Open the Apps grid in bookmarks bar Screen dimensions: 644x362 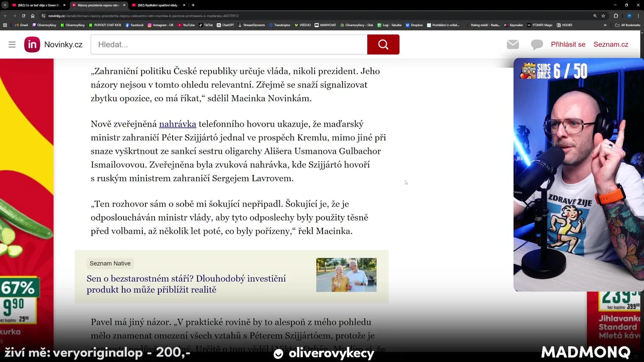pyautogui.click(x=5, y=25)
